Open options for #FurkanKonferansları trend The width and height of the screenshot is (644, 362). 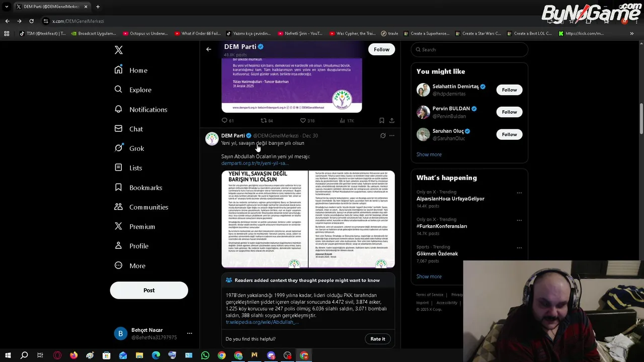(519, 220)
